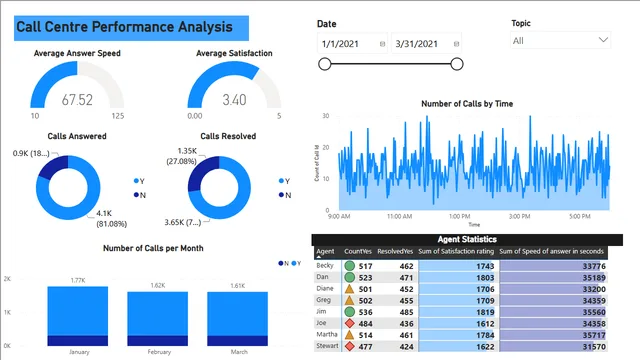This screenshot has width=640, height=360.
Task: Grab the right date slider handle
Action: (x=457, y=64)
